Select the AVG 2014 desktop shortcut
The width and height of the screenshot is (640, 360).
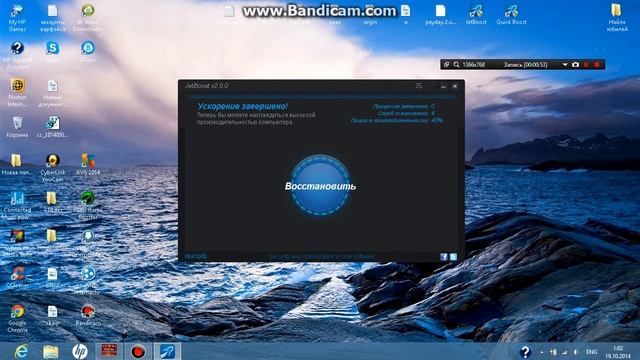tap(88, 164)
